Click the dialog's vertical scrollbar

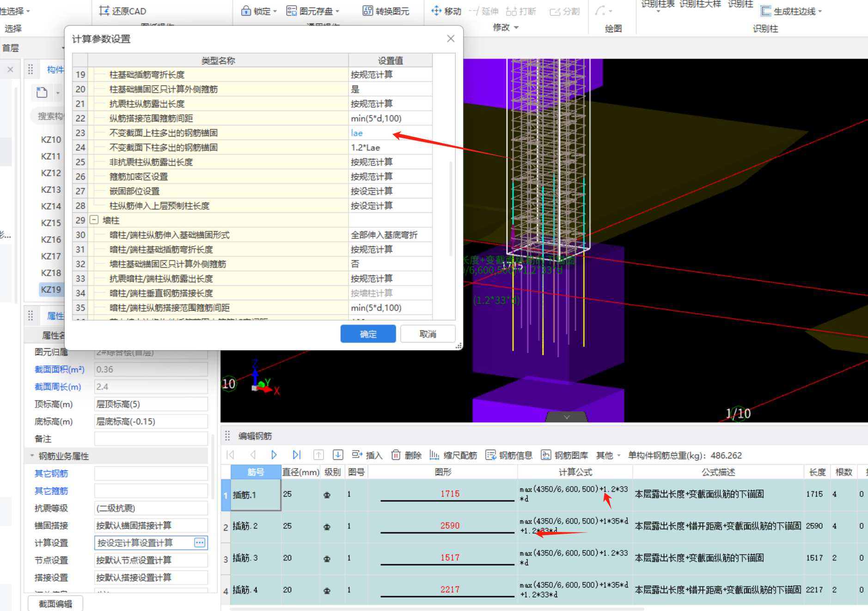(451, 208)
